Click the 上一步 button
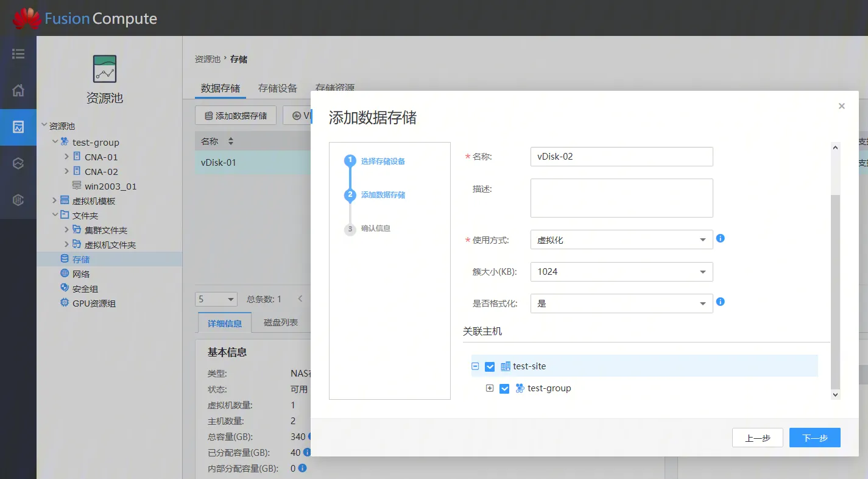The image size is (868, 479). [x=757, y=438]
